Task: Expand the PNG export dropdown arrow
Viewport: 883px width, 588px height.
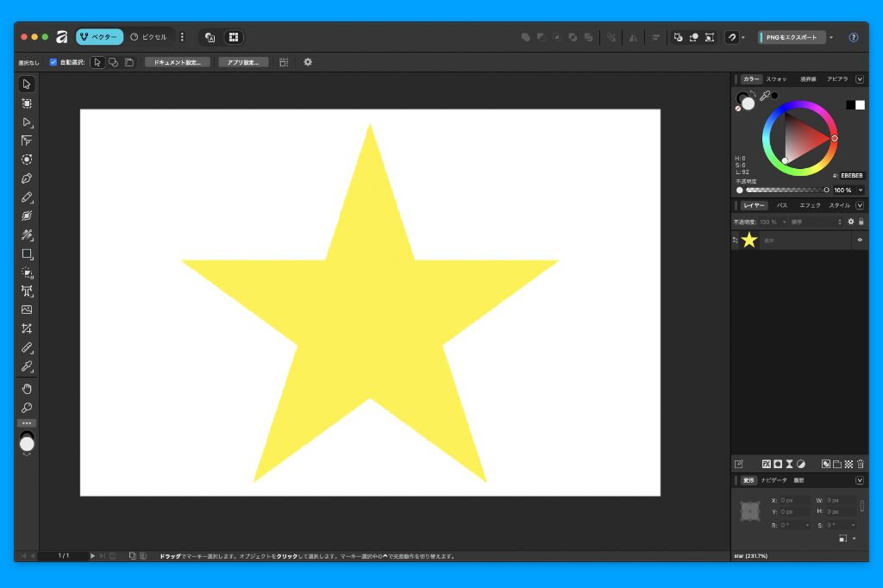Action: click(831, 38)
